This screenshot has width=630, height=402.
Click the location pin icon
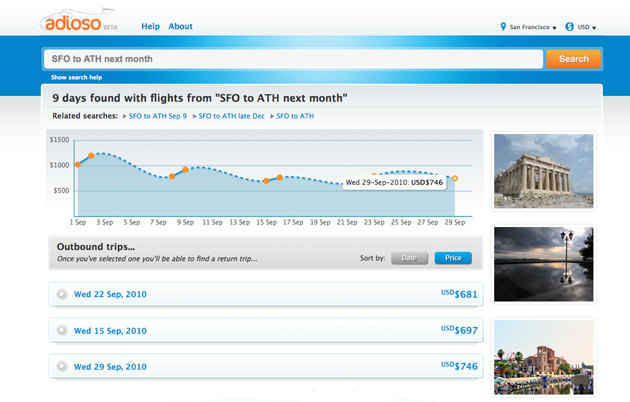503,27
